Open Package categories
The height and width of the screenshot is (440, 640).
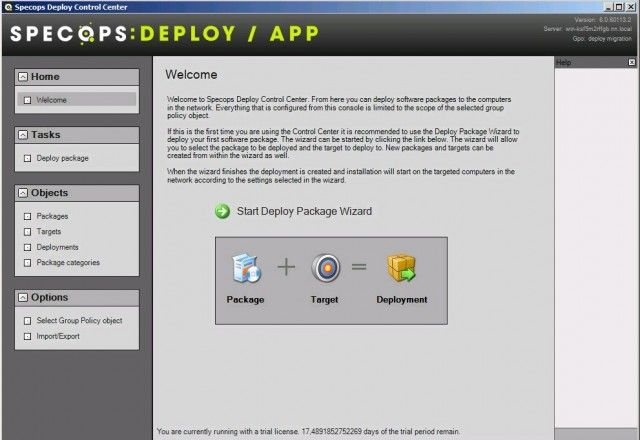click(x=68, y=262)
